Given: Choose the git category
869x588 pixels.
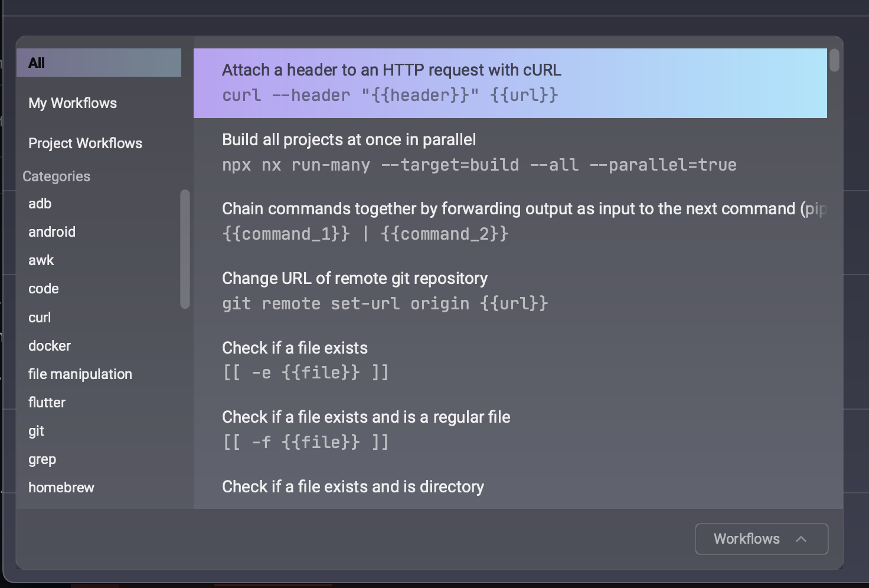Looking at the screenshot, I should pos(36,431).
